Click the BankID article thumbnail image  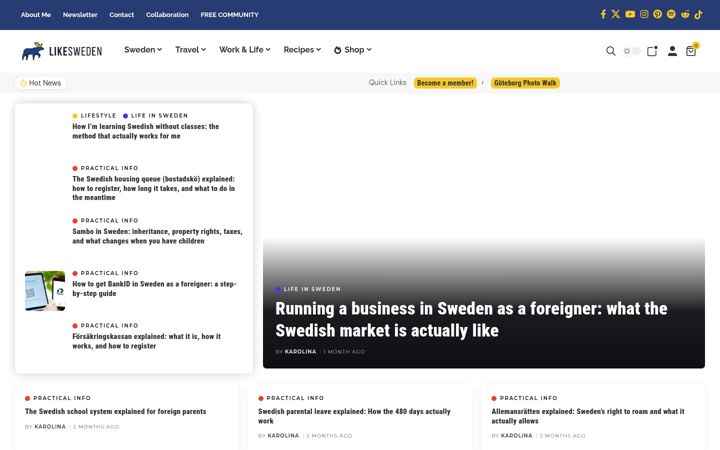(x=45, y=291)
